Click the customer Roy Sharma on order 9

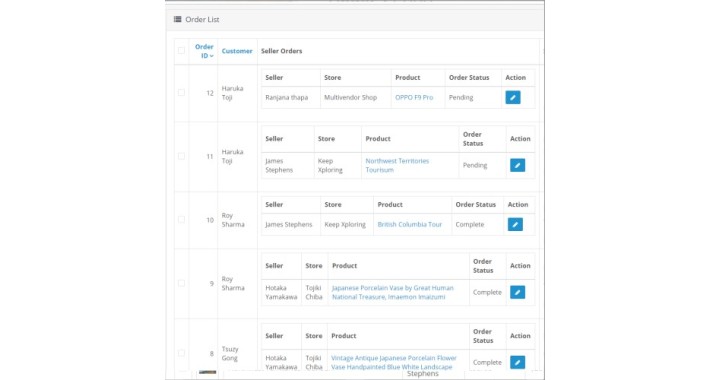pos(233,283)
